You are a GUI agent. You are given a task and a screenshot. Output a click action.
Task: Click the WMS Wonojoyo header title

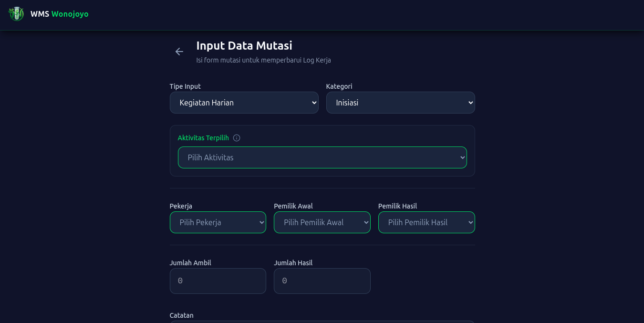click(60, 14)
